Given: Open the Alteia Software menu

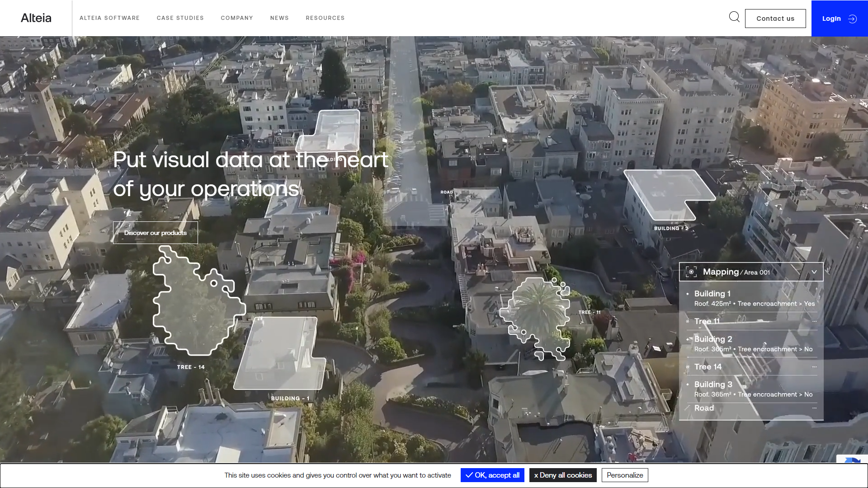Looking at the screenshot, I should (x=109, y=18).
